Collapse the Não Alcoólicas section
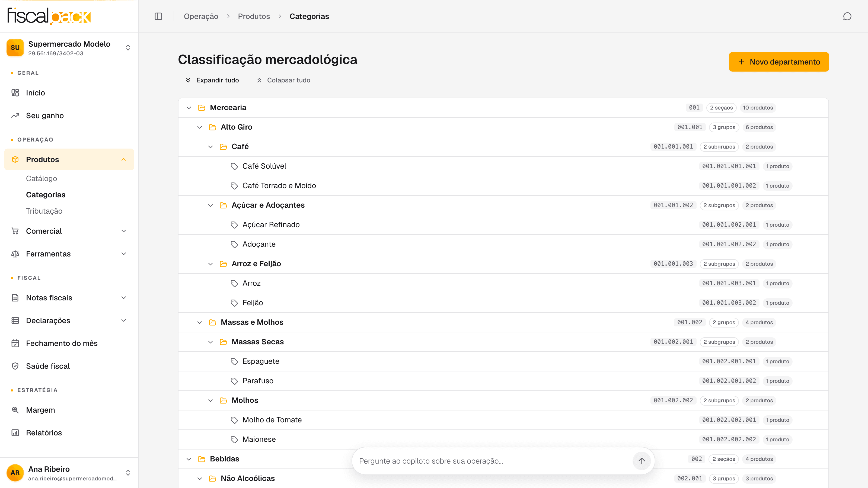 point(199,479)
